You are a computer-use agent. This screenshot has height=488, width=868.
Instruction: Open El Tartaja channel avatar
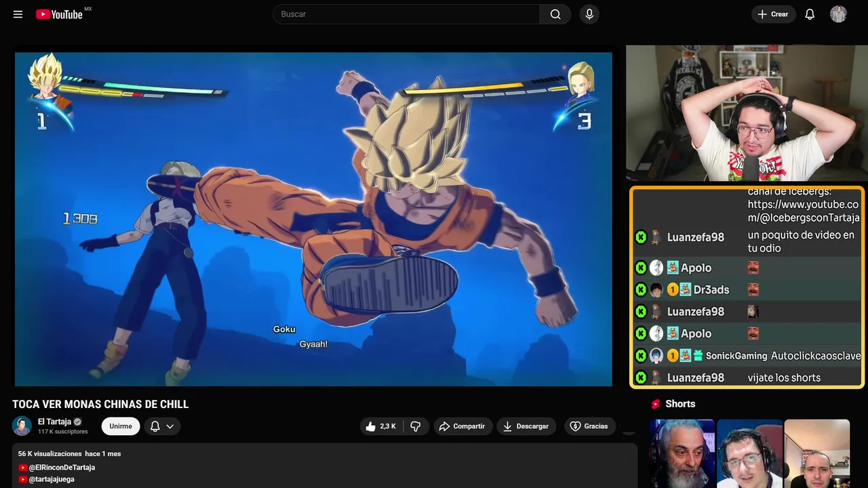[22, 426]
